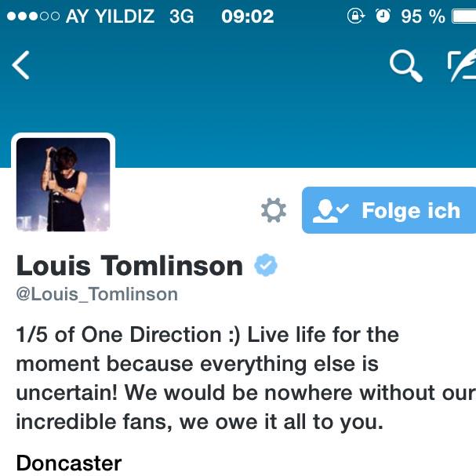Viewport: 476px width, 476px height.
Task: Toggle the Folge ich following button
Action: 389,210
